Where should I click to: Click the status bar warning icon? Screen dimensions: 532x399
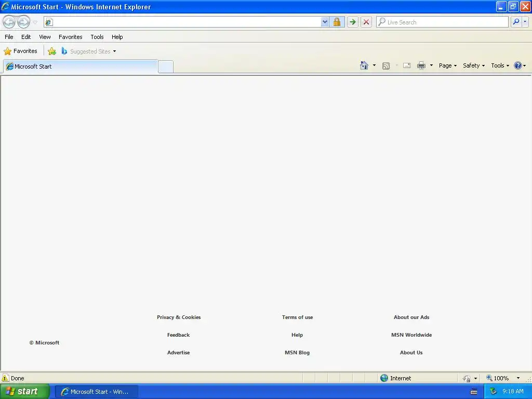click(x=5, y=378)
